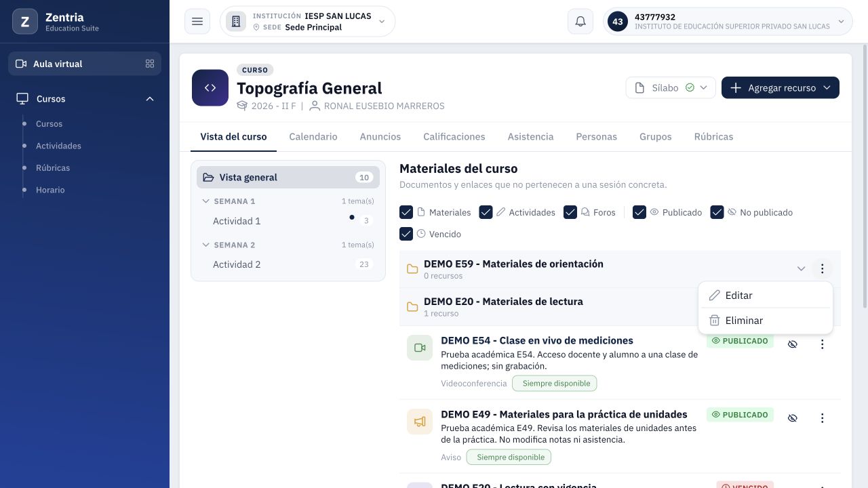868x488 pixels.
Task: Open the three-dot menu for DEMO E59 folder
Action: tap(822, 269)
